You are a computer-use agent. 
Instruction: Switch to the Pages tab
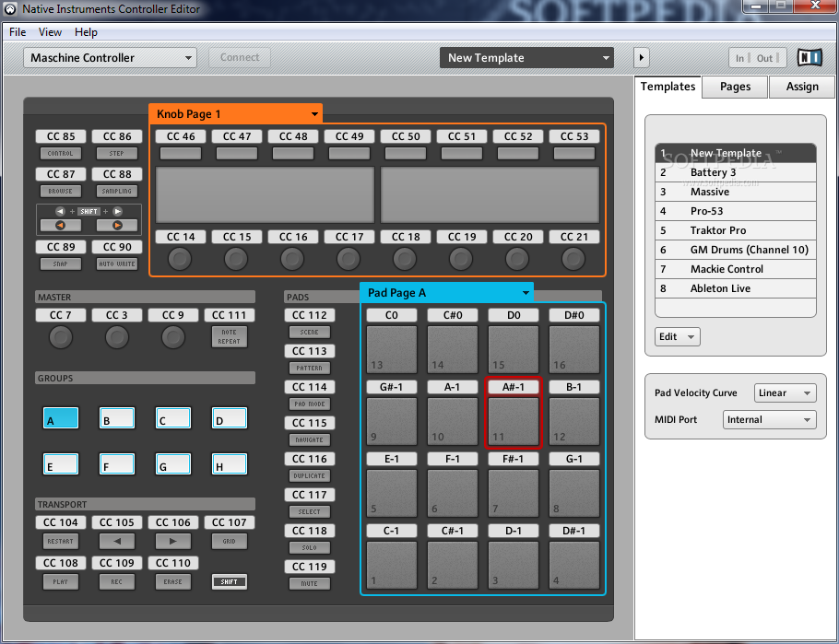[x=735, y=87]
